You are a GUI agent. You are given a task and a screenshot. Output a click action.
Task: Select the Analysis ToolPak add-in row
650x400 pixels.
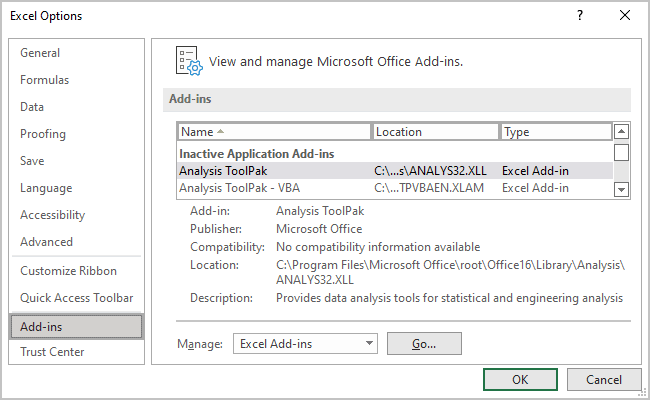click(395, 171)
